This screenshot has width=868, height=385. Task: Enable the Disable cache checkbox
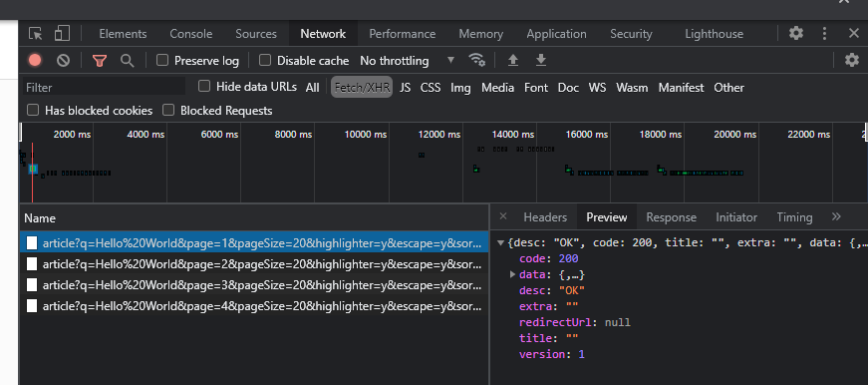point(265,60)
